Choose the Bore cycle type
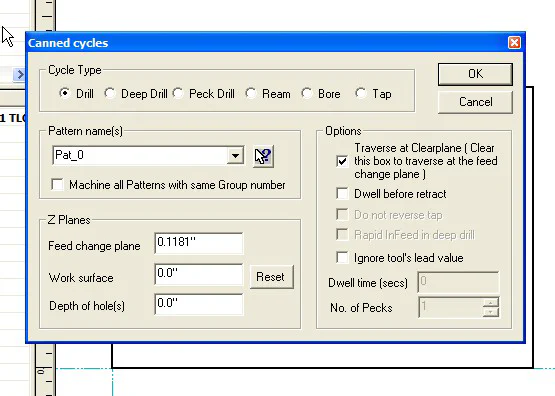Image resolution: width=555 pixels, height=396 pixels. pyautogui.click(x=307, y=93)
